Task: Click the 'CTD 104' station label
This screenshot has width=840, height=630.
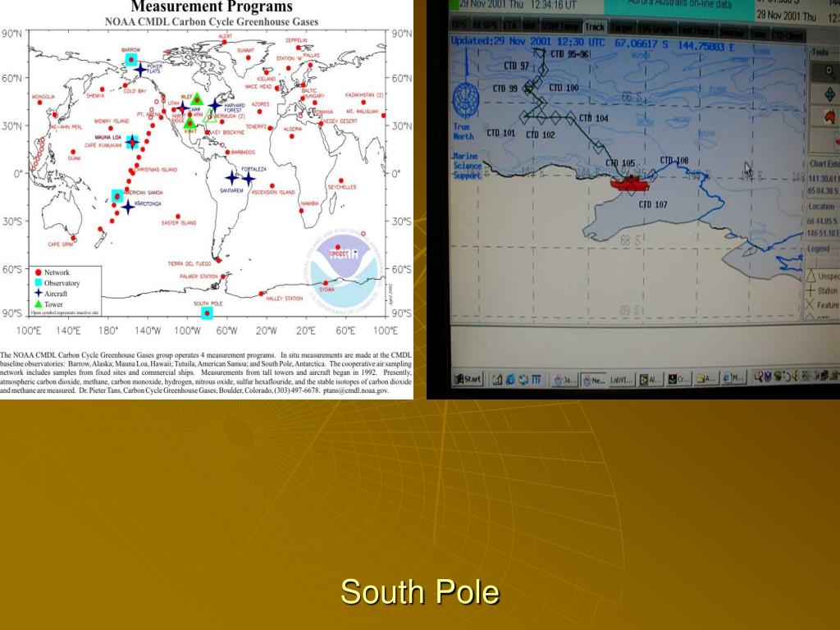Action: pyautogui.click(x=594, y=118)
